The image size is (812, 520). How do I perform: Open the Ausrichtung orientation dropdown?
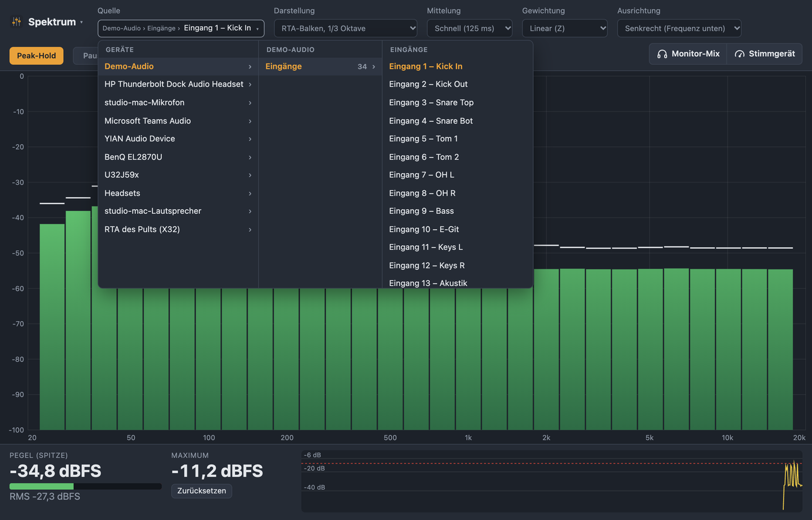(679, 28)
